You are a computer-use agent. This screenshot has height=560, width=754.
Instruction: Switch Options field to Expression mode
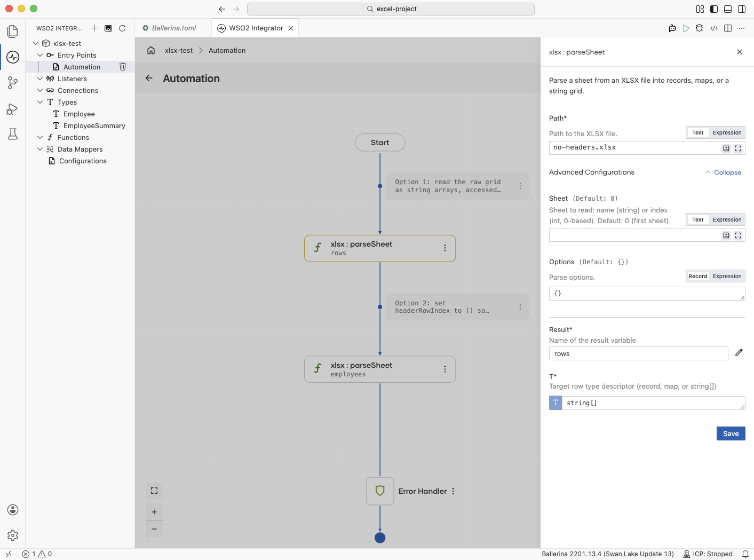727,277
